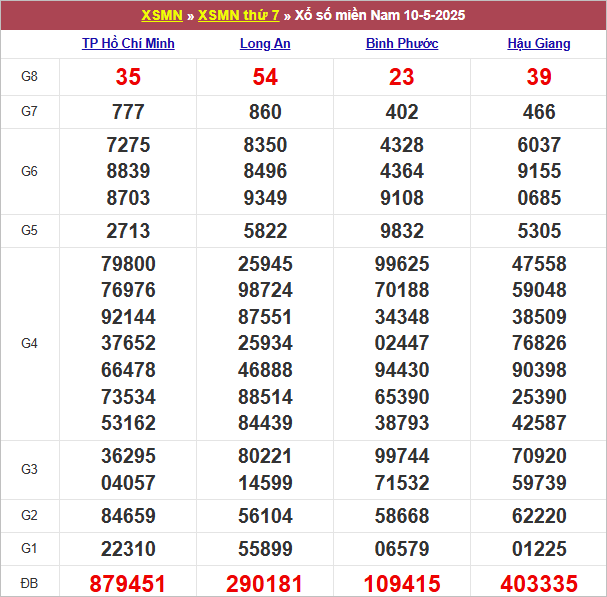Click the special prize number 290181

click(264, 583)
